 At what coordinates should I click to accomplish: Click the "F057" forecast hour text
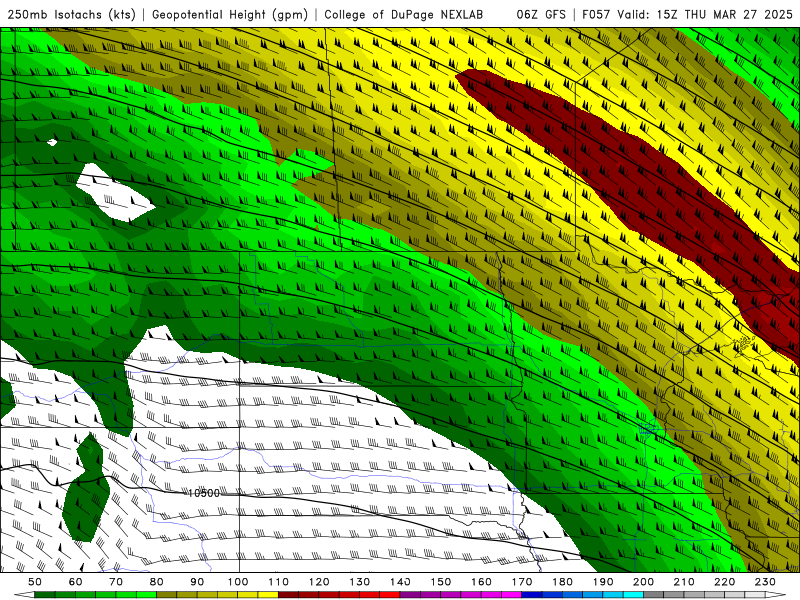pos(597,14)
